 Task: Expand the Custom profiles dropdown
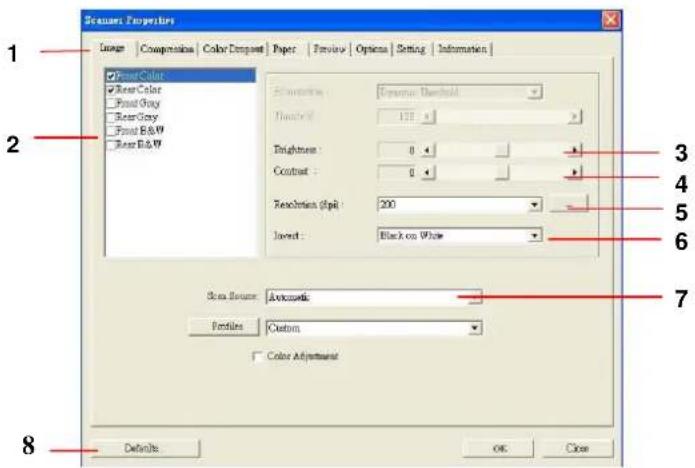475,328
